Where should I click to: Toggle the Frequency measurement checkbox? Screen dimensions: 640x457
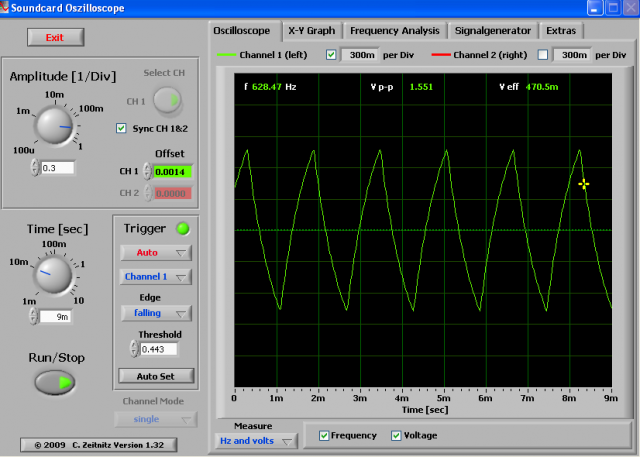click(x=324, y=435)
